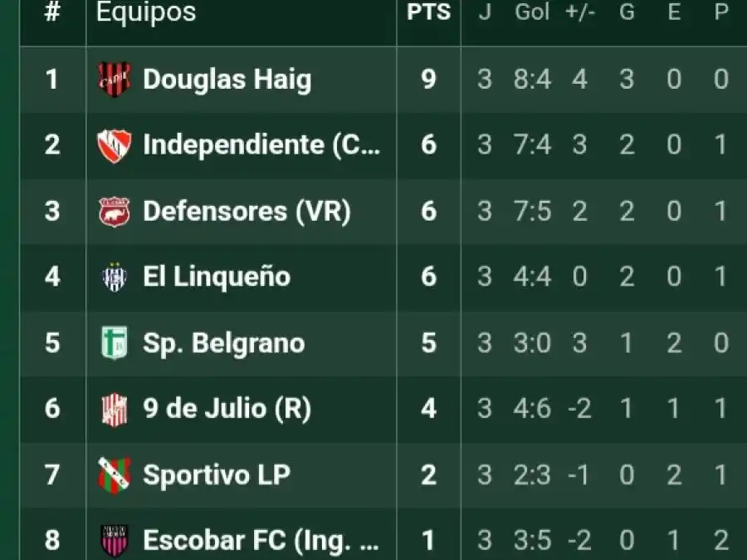Click the Defensores (VR) club crest
The height and width of the screenshot is (560, 747).
click(x=114, y=211)
